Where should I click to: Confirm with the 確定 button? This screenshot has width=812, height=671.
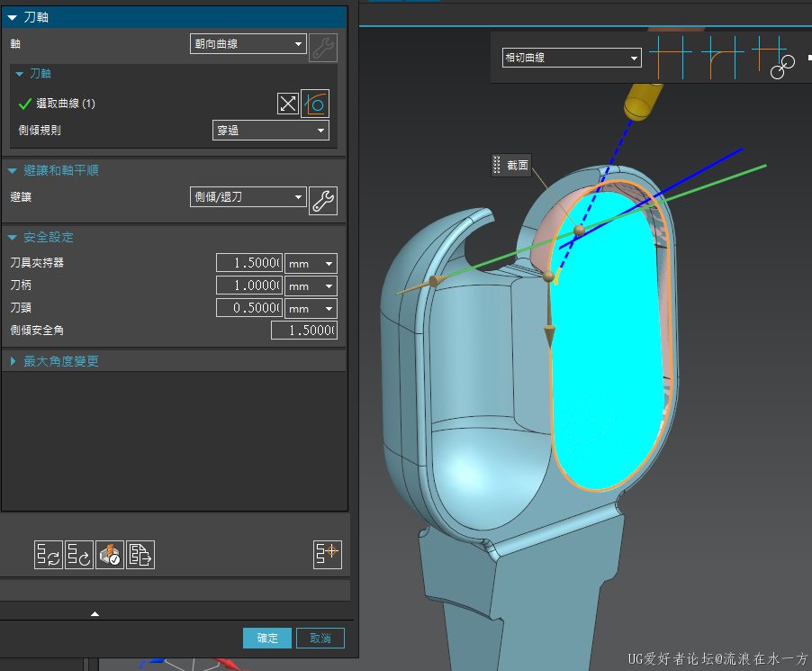(267, 639)
